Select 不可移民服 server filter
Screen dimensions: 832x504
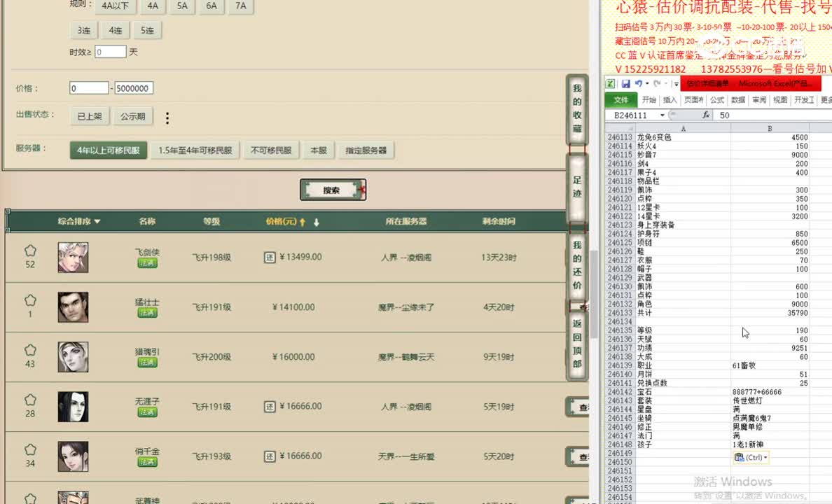click(271, 150)
